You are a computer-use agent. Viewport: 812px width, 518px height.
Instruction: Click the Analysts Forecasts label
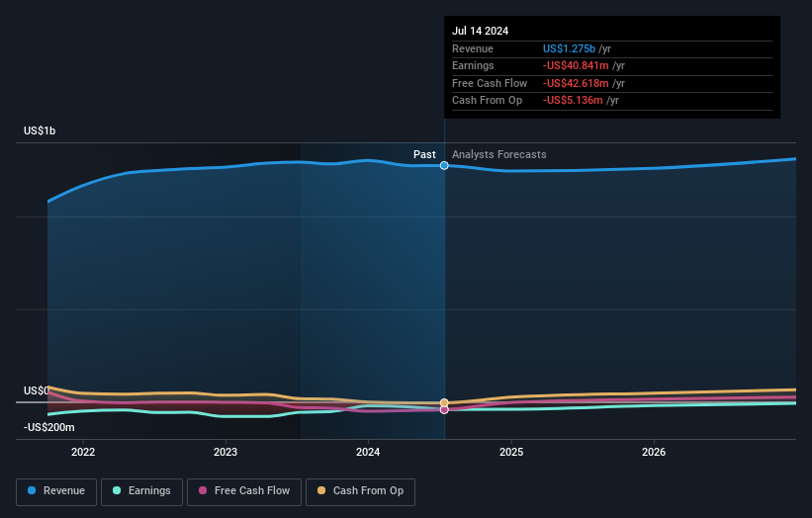499,155
